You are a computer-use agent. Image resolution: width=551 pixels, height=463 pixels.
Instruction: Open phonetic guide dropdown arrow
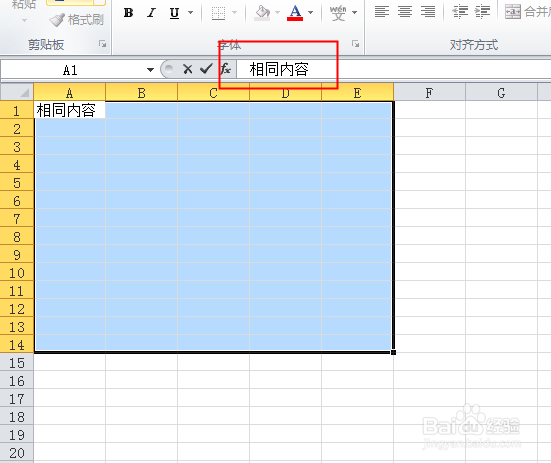click(x=355, y=13)
